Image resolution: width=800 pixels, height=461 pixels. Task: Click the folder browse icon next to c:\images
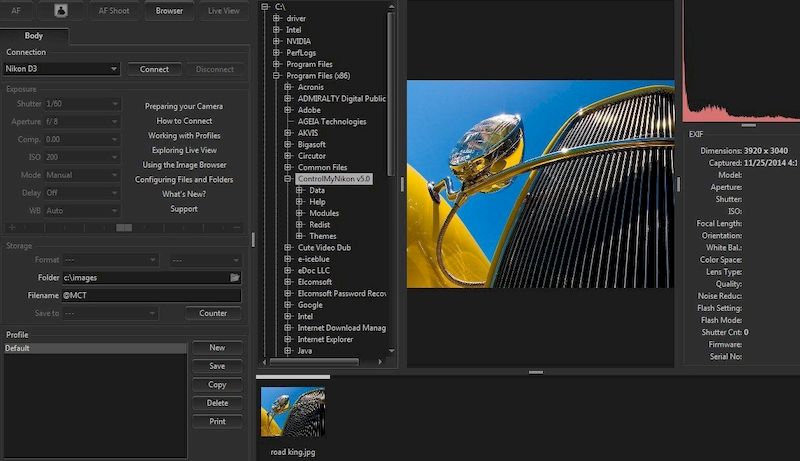(234, 277)
